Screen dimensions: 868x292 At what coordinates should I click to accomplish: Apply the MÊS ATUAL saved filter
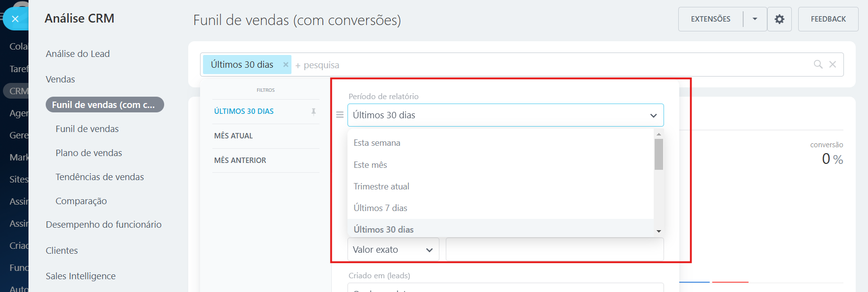click(233, 136)
